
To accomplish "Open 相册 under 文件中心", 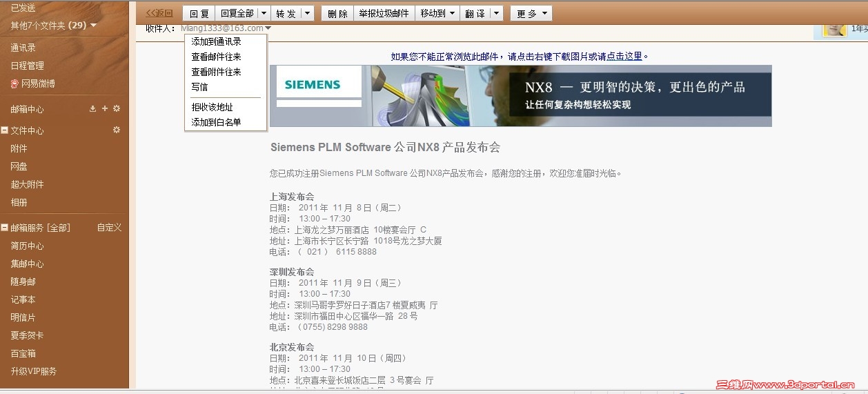I will click(x=19, y=202).
